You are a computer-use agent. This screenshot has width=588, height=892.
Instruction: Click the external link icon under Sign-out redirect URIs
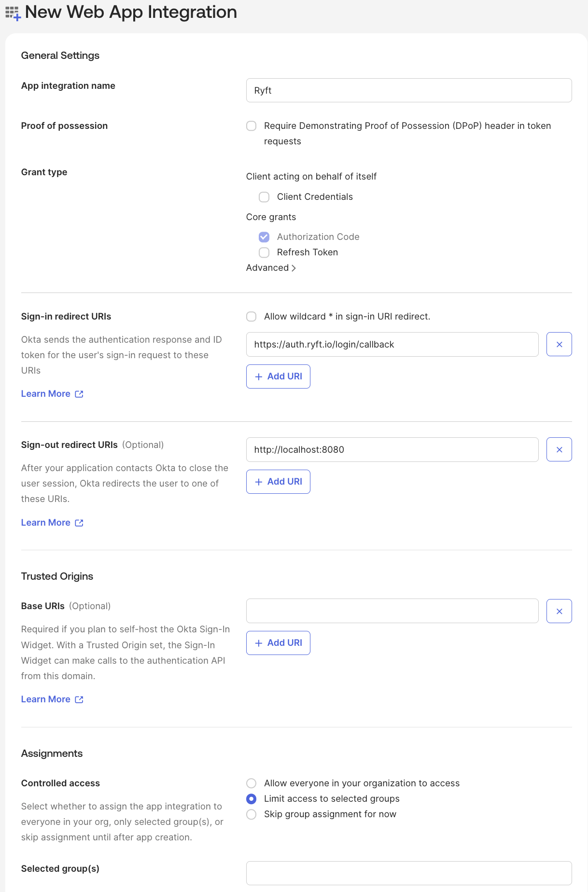pyautogui.click(x=79, y=523)
